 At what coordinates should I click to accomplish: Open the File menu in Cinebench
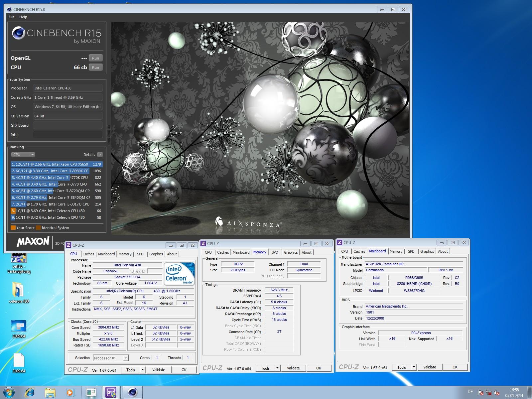(x=12, y=17)
